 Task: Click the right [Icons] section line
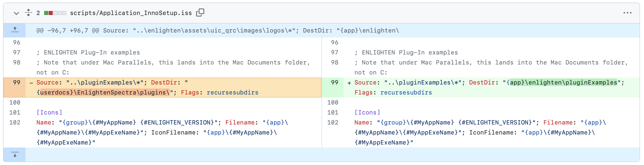(367, 112)
